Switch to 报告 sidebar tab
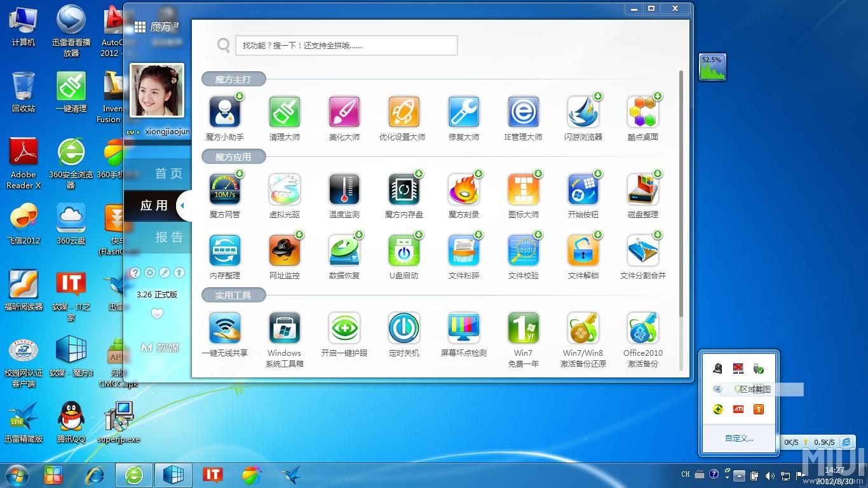 (158, 237)
